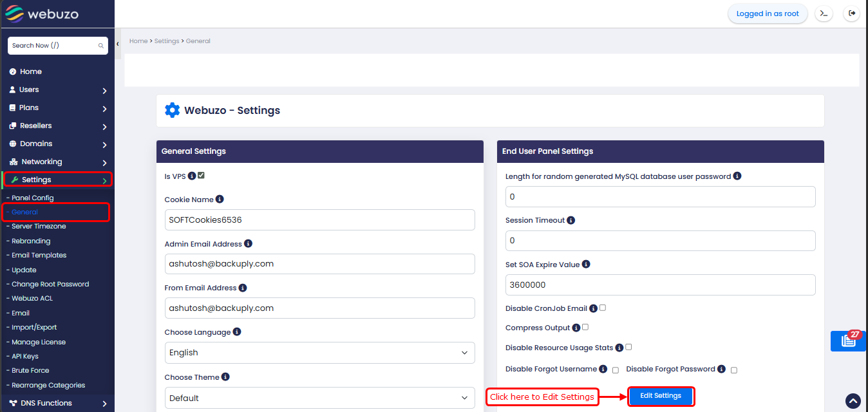
Task: Click the Home breadcrumb link
Action: click(x=138, y=41)
